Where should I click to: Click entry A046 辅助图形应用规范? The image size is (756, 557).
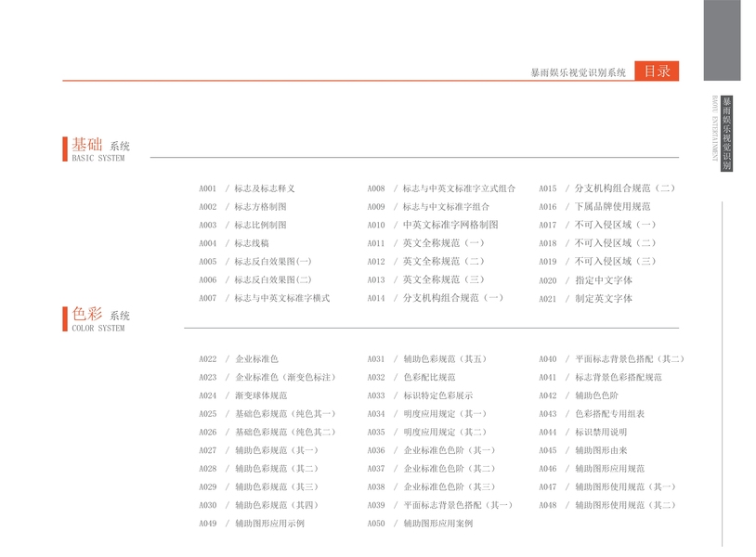(592, 469)
